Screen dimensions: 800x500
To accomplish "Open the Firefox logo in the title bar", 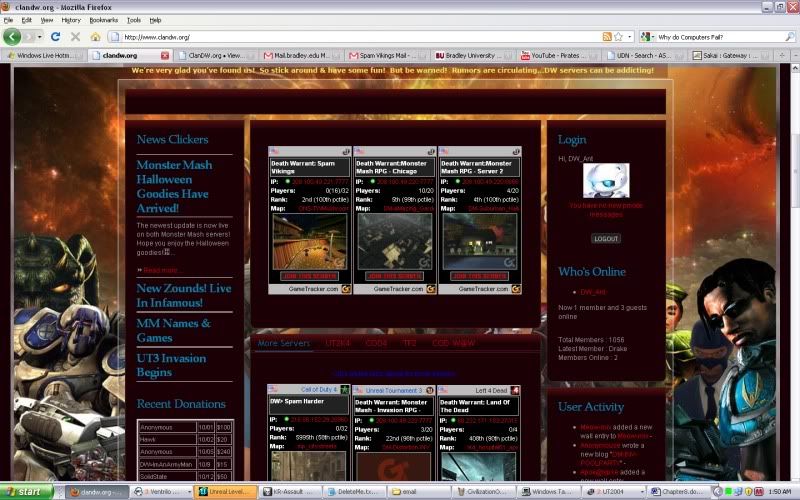I will tap(6, 7).
